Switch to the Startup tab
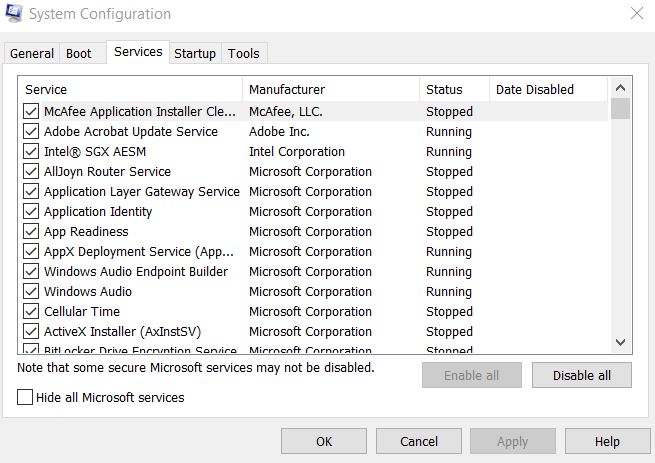 point(195,53)
